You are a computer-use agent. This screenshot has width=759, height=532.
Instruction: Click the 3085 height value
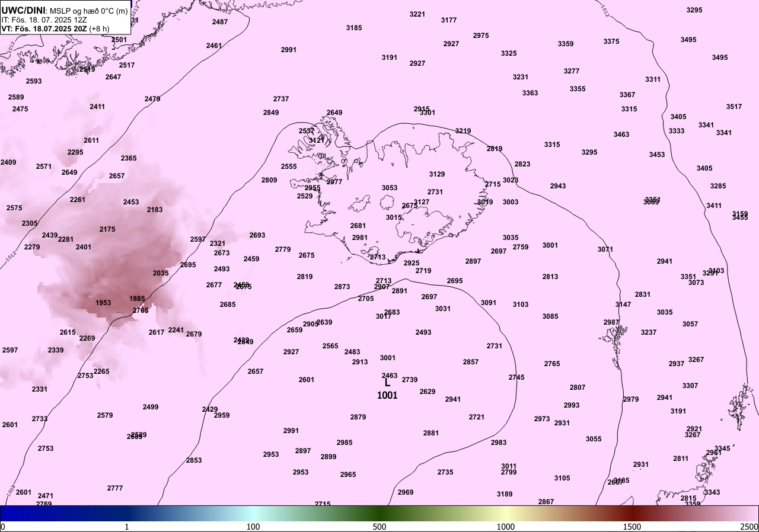550,316
